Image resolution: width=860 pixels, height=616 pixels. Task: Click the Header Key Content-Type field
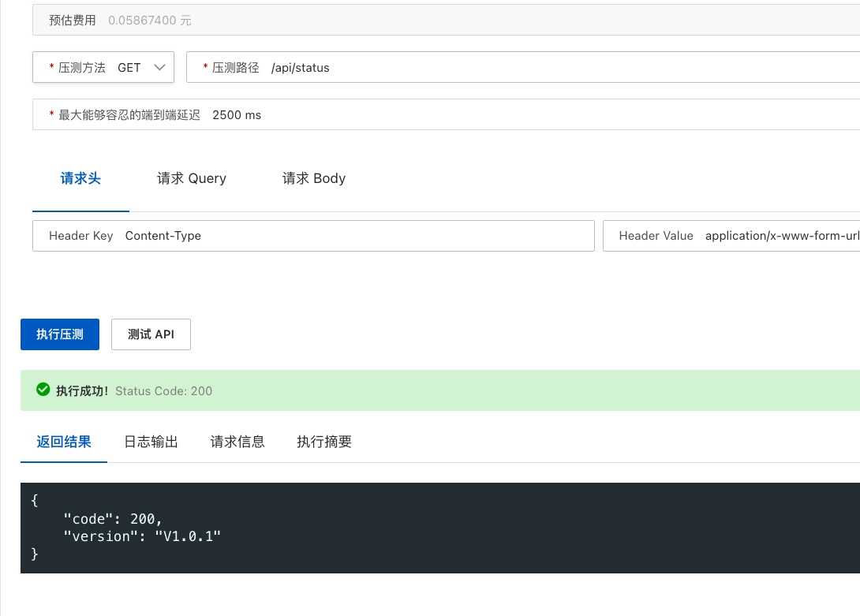pos(313,236)
